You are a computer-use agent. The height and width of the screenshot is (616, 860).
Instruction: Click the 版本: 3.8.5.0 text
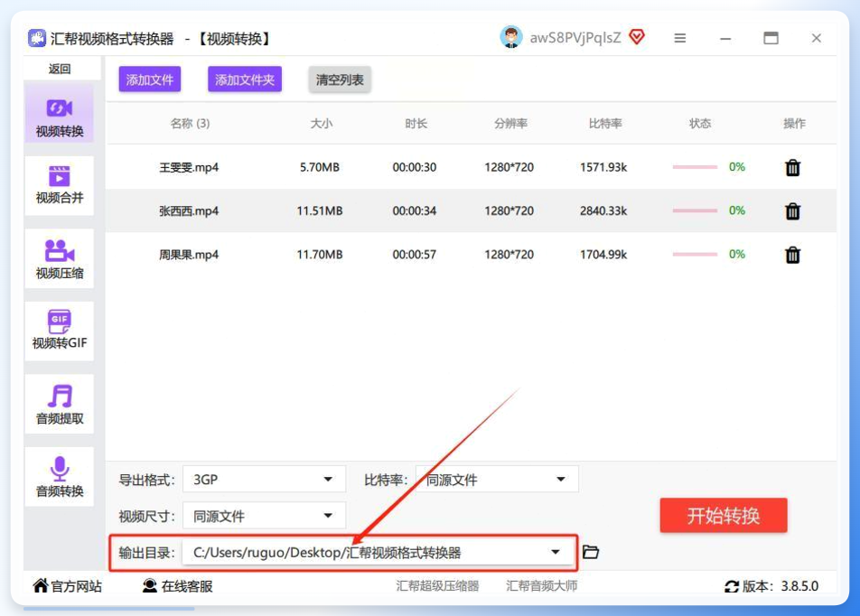coord(780,586)
